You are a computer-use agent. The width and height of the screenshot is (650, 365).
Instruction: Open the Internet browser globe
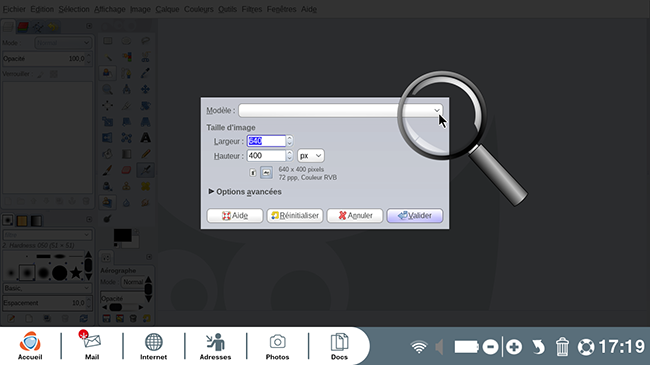click(153, 346)
